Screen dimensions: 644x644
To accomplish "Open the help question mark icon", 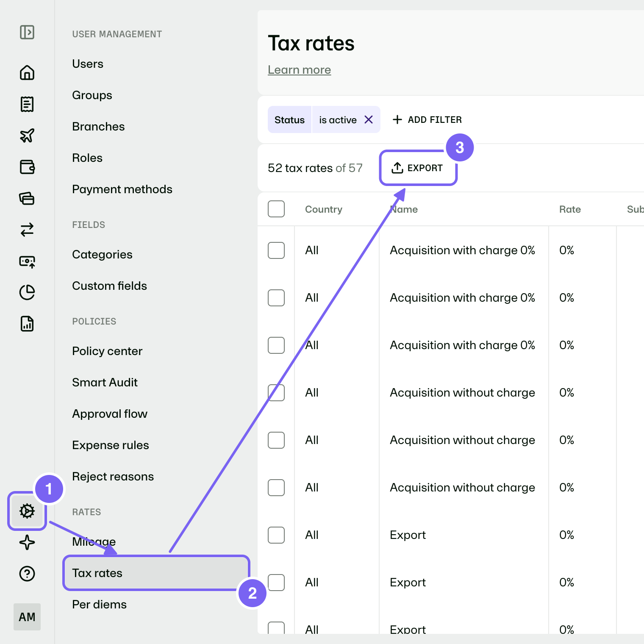I will 27,574.
